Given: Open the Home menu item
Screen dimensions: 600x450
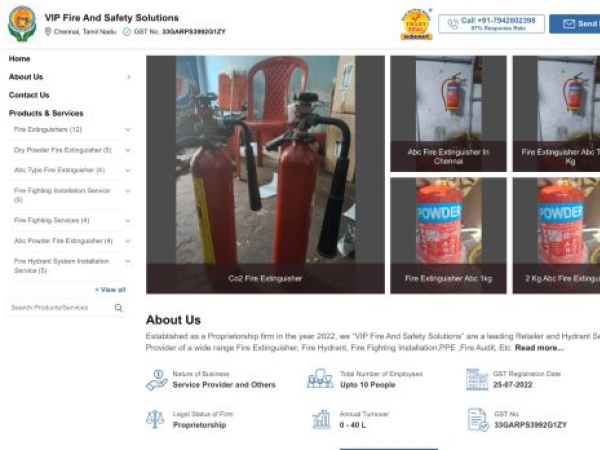Looking at the screenshot, I should tap(20, 59).
